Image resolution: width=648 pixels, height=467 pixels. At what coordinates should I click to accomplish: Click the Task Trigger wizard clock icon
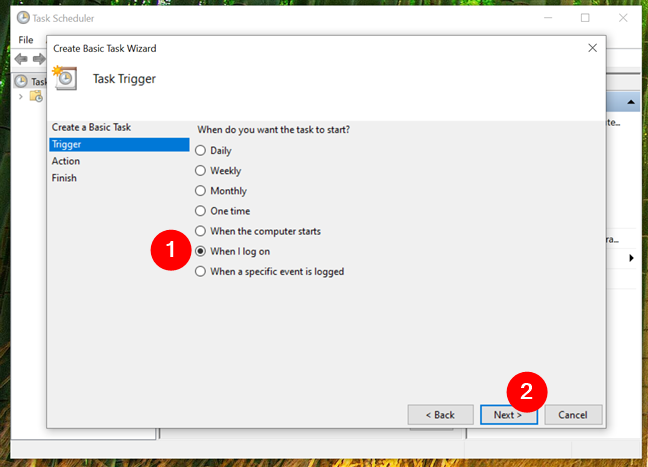[x=65, y=78]
